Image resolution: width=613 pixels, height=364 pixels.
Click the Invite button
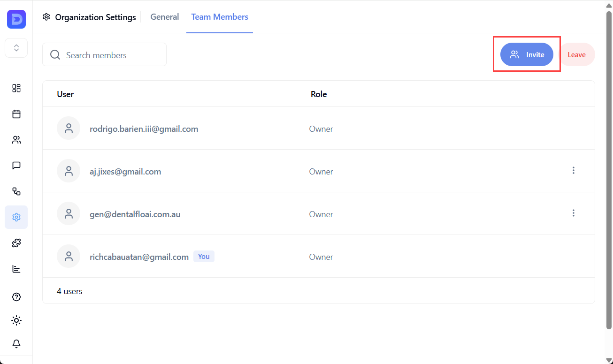click(527, 54)
